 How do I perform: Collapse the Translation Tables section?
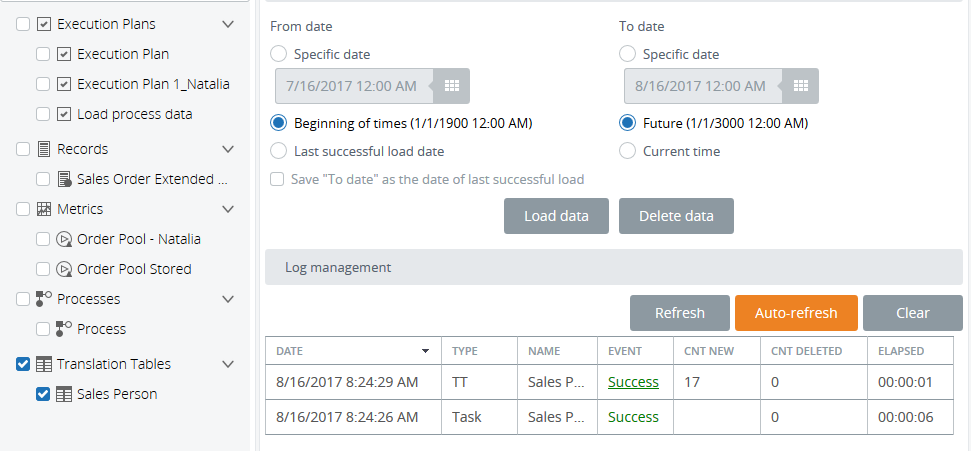pyautogui.click(x=228, y=364)
